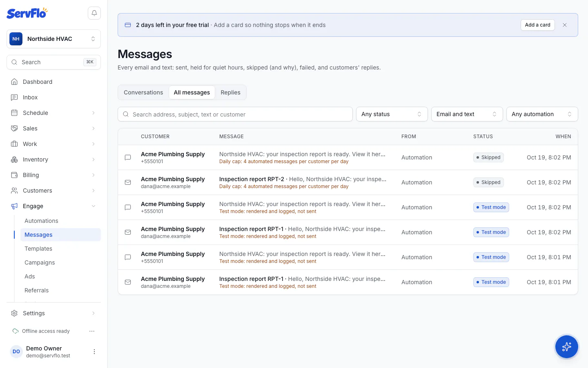Open Ads in the sidebar
This screenshot has height=368, width=588.
[x=60, y=276]
